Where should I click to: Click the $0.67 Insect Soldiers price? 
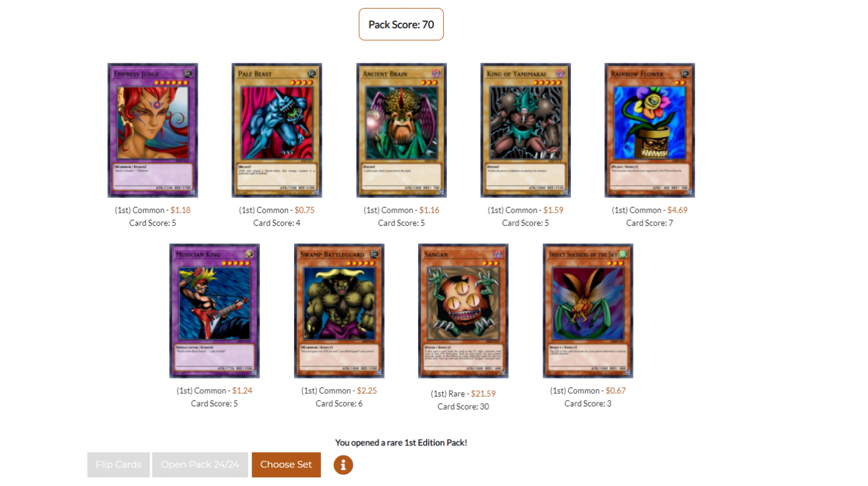pos(616,391)
